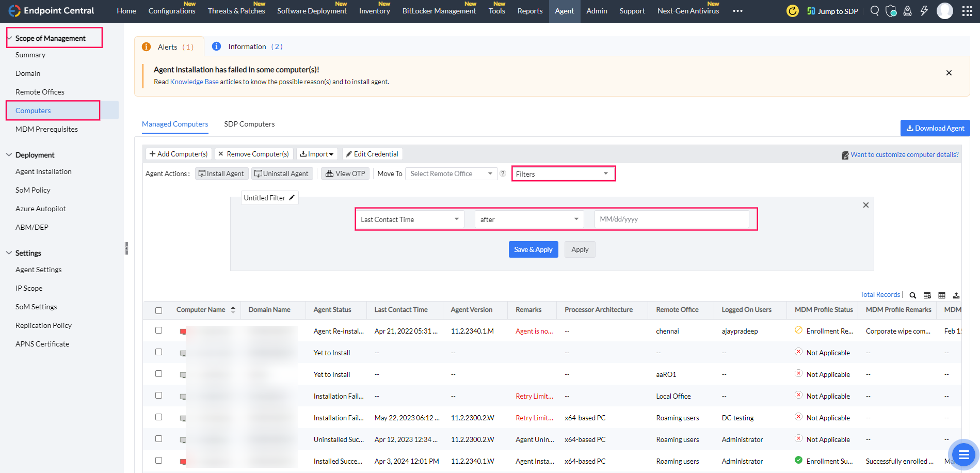Screen dimensions: 980x473
Task: Tick the checkbox on the Uninstalled Successfully row
Action: pos(158,439)
